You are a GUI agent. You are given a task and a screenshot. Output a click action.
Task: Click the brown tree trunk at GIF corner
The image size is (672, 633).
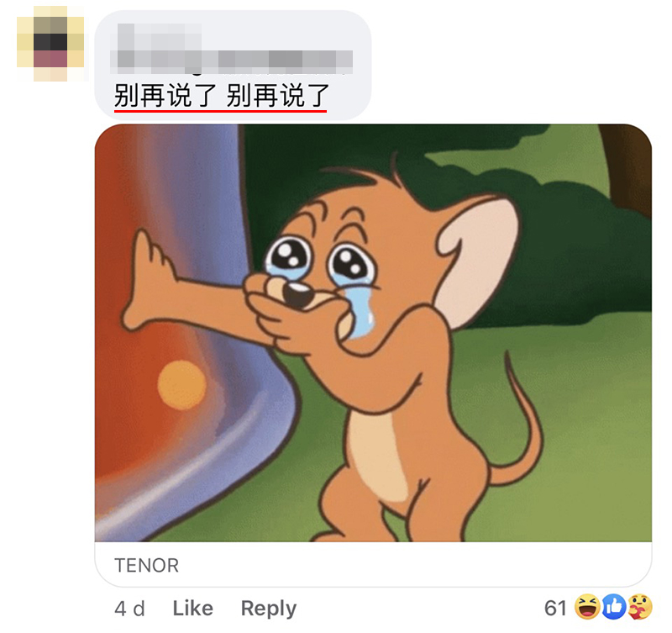tap(626, 168)
